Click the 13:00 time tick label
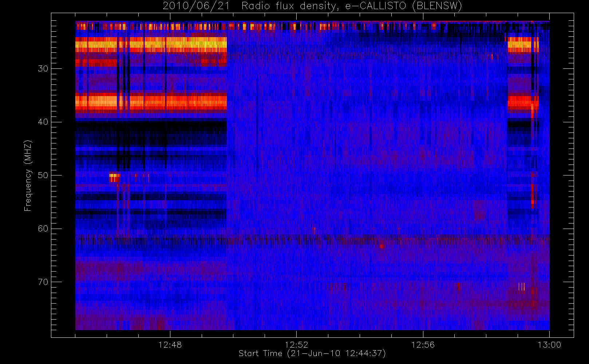The height and width of the screenshot is (364, 589). (549, 345)
